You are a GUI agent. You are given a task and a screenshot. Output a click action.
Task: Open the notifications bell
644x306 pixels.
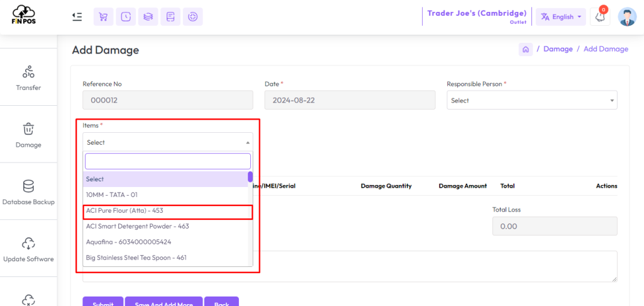600,17
